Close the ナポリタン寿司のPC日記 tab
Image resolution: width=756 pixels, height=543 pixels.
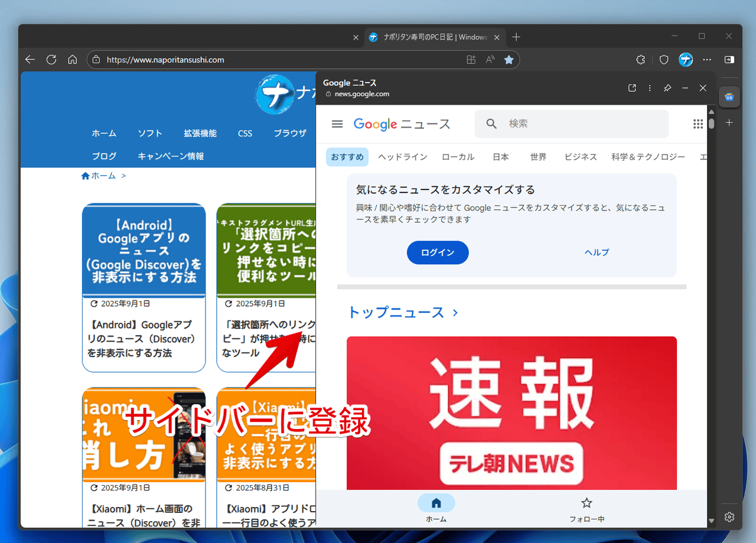[497, 37]
